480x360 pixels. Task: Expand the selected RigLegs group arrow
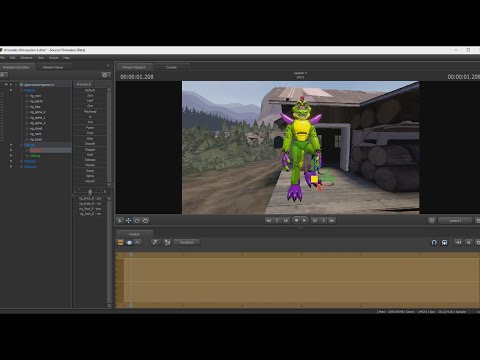(x=11, y=145)
